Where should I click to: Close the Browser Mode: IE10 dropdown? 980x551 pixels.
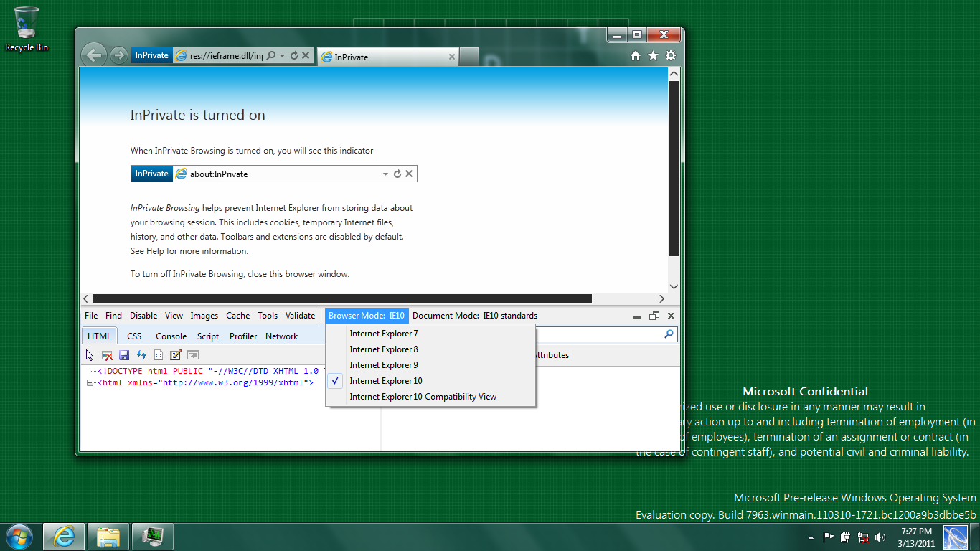tap(367, 316)
